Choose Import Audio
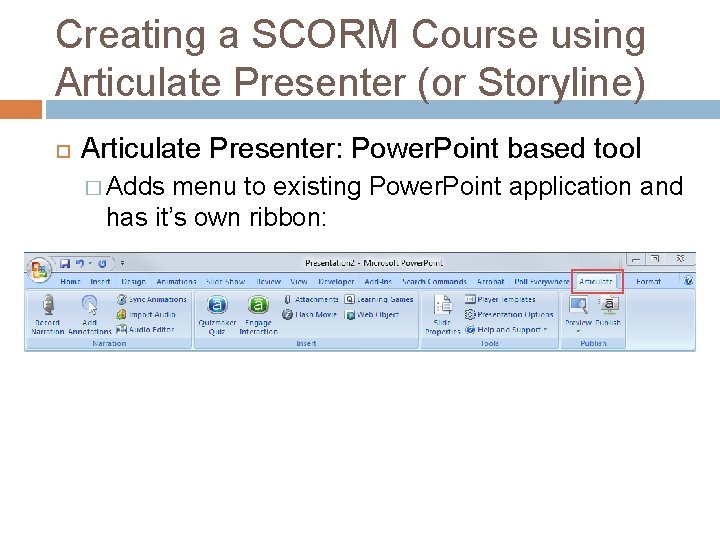This screenshot has width=720, height=540. coord(146,315)
